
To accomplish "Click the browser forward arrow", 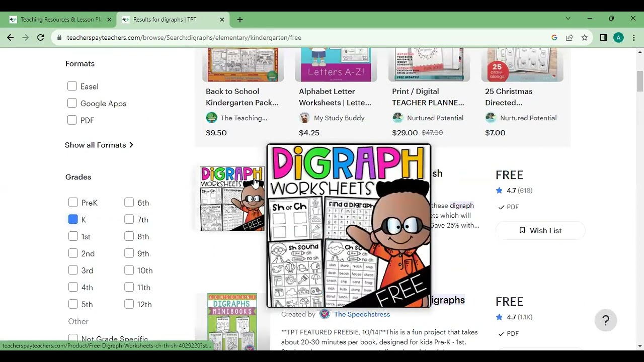I will coord(25,38).
